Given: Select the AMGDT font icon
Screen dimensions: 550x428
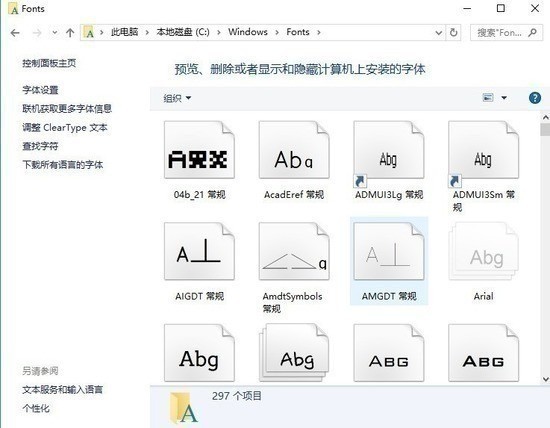Looking at the screenshot, I should tap(389, 251).
